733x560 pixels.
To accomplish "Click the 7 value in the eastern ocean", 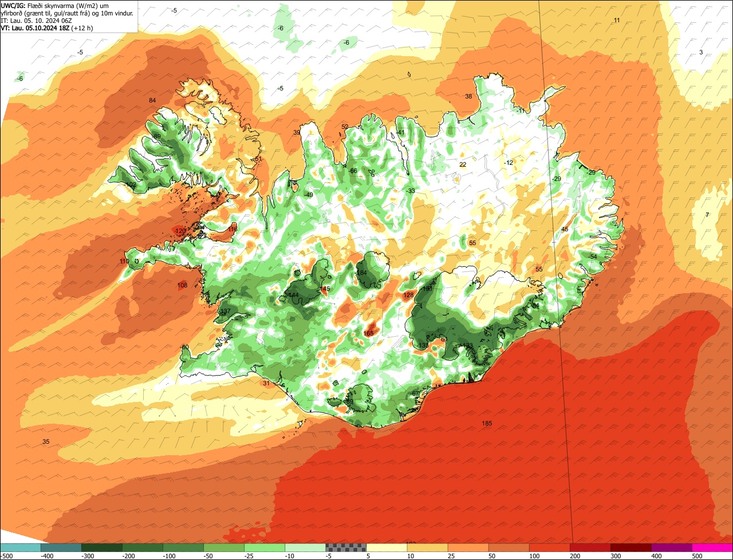I will (x=707, y=215).
